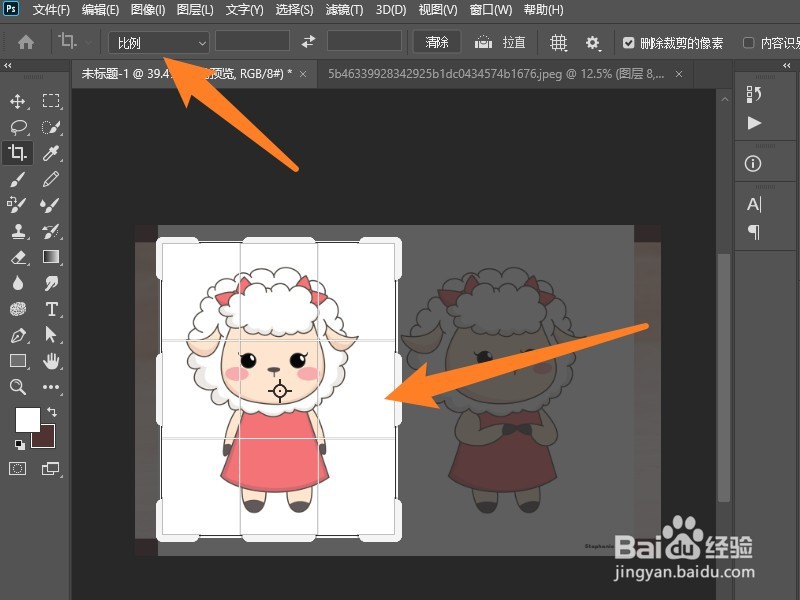This screenshot has height=600, width=800.
Task: Select the Pen tool
Action: pyautogui.click(x=18, y=335)
